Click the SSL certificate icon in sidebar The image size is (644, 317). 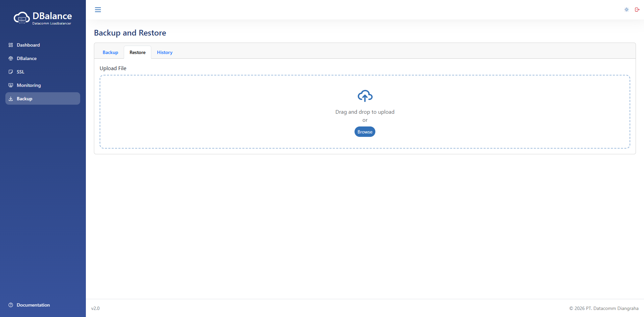(11, 72)
